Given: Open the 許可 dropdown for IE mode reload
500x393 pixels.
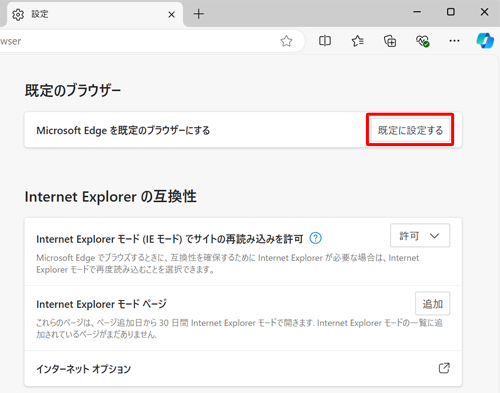Looking at the screenshot, I should [x=420, y=236].
